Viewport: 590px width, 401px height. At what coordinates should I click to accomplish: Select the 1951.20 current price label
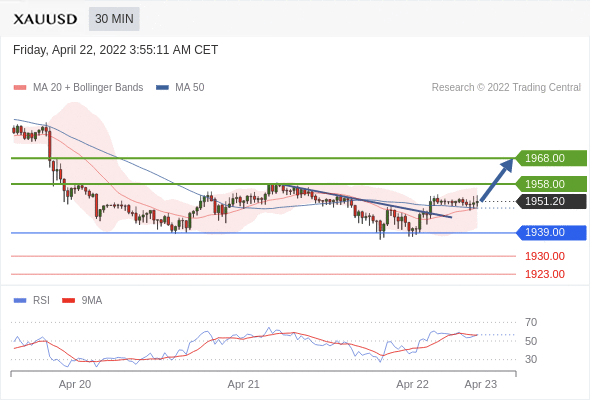click(x=551, y=201)
